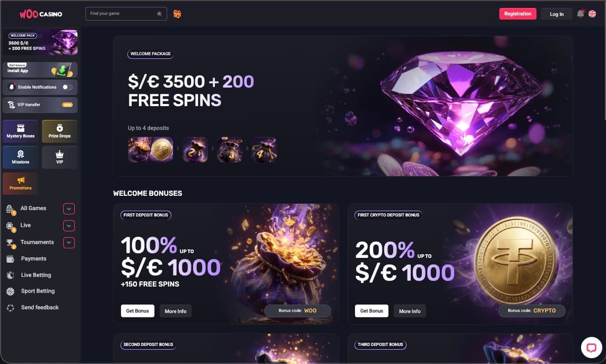Open Prize Drops tile
The image size is (606, 364).
click(59, 132)
